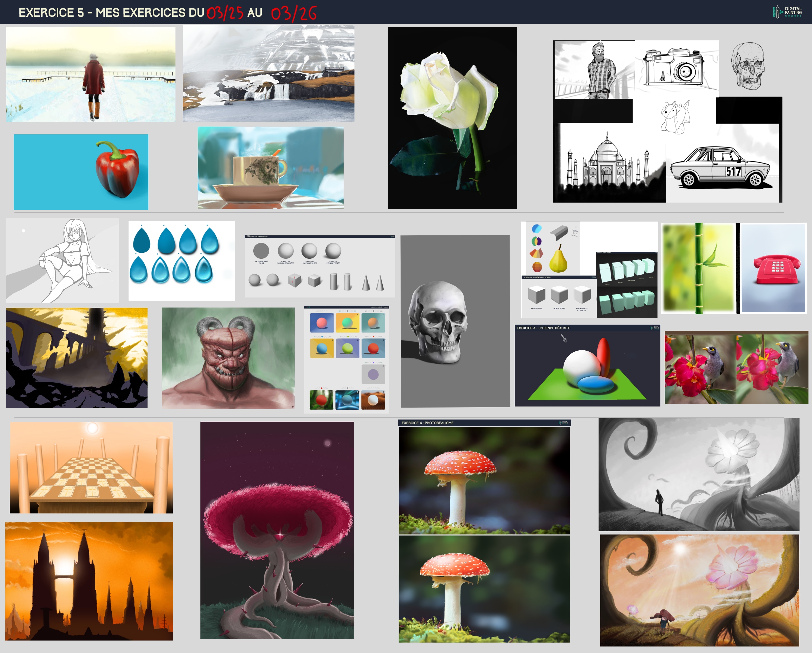Open the pink mushroom tree artwork

277,530
